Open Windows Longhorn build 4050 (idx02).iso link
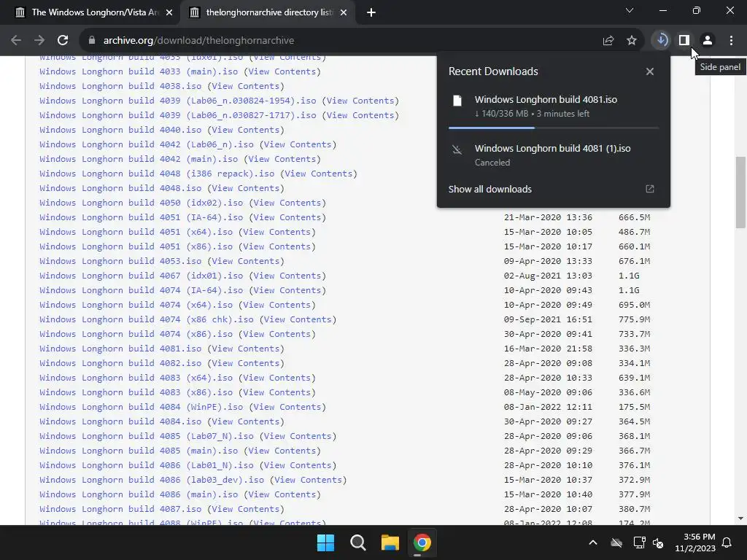The image size is (747, 560). tap(142, 203)
